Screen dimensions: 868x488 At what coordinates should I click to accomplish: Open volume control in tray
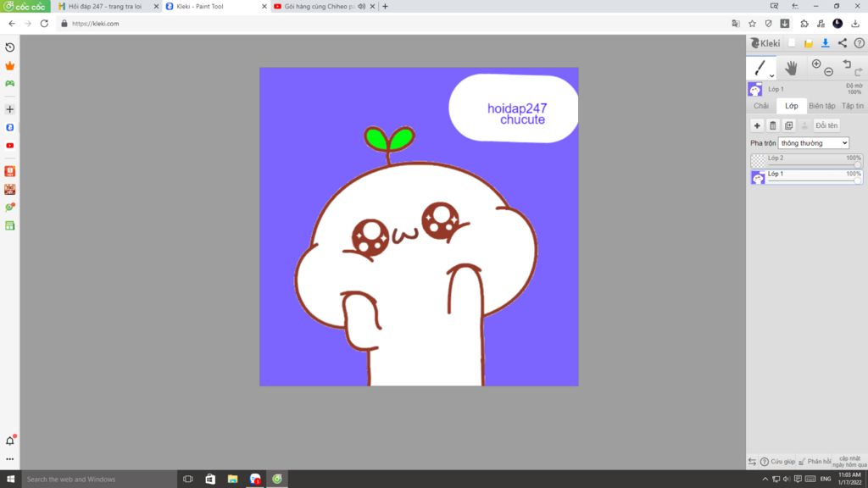tap(787, 480)
